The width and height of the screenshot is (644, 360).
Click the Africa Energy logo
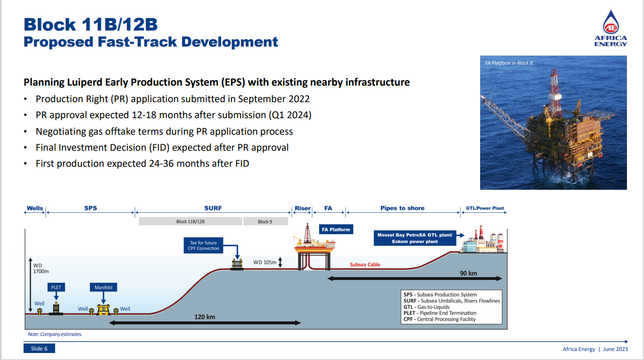[610, 29]
